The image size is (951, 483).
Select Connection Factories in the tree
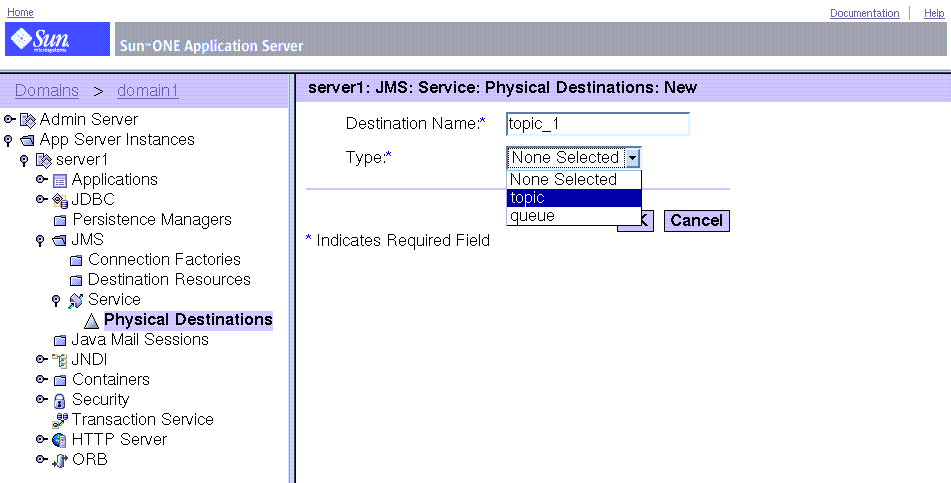pos(164,260)
